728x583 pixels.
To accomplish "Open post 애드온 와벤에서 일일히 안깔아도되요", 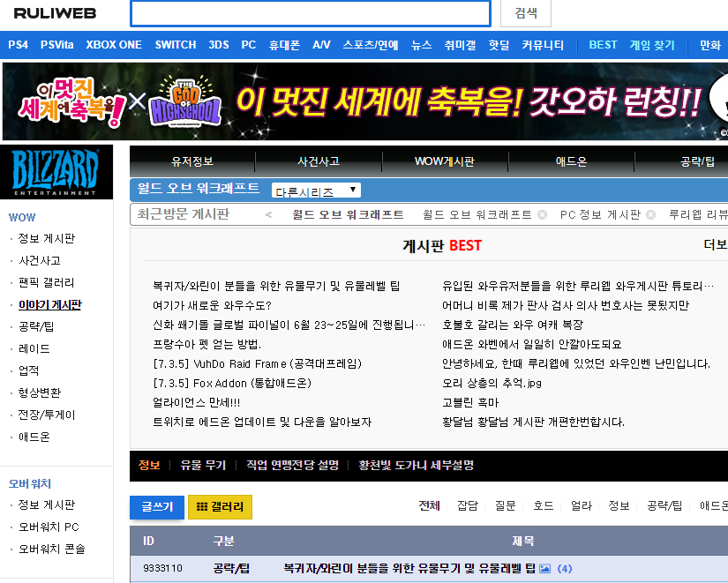I will tap(531, 344).
